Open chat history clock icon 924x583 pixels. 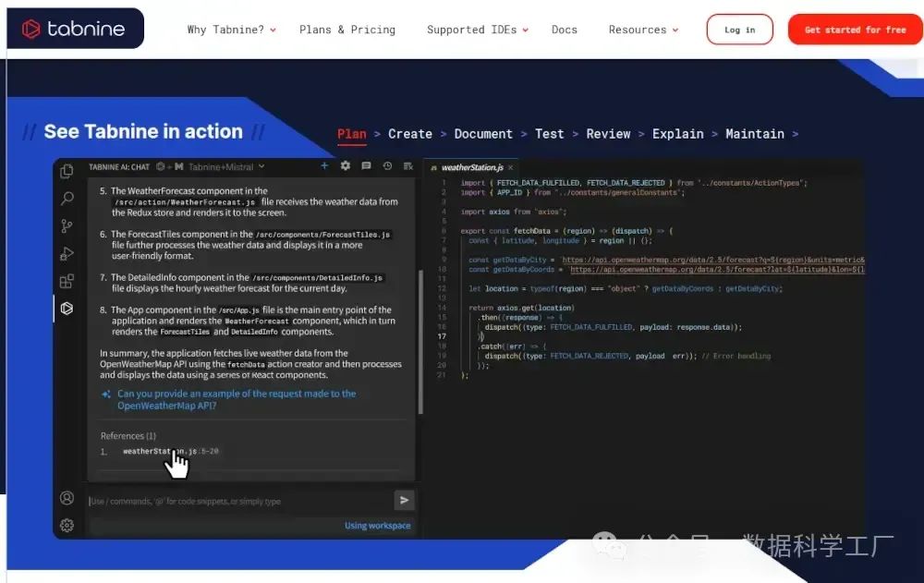point(387,166)
